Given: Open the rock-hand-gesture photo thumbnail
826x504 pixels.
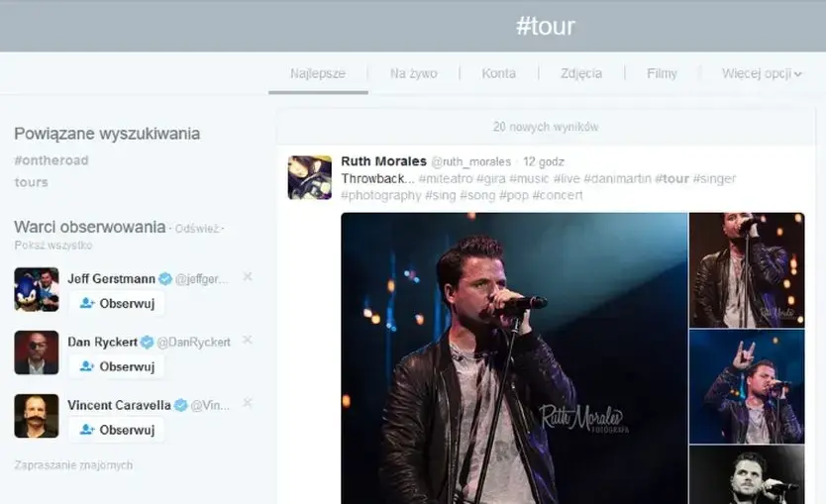Looking at the screenshot, I should click(x=746, y=386).
